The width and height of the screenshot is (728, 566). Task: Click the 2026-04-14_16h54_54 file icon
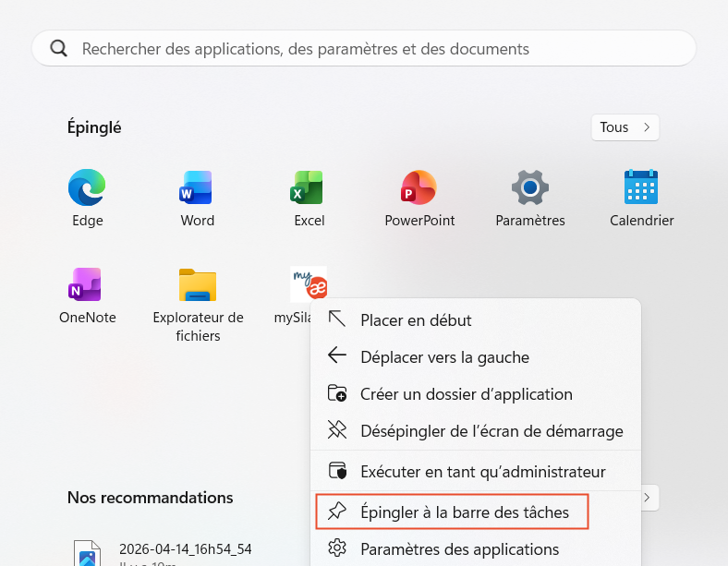[87, 553]
